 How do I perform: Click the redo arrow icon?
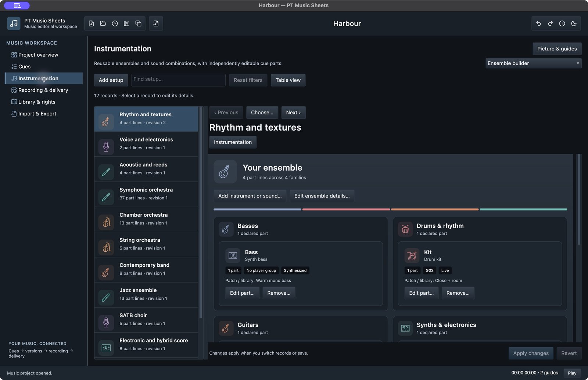tap(551, 24)
